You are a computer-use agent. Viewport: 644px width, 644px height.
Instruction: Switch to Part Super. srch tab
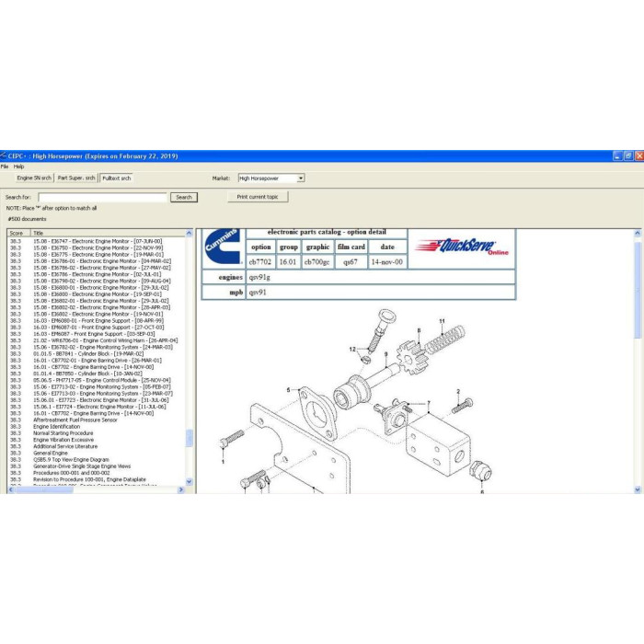[x=76, y=178]
